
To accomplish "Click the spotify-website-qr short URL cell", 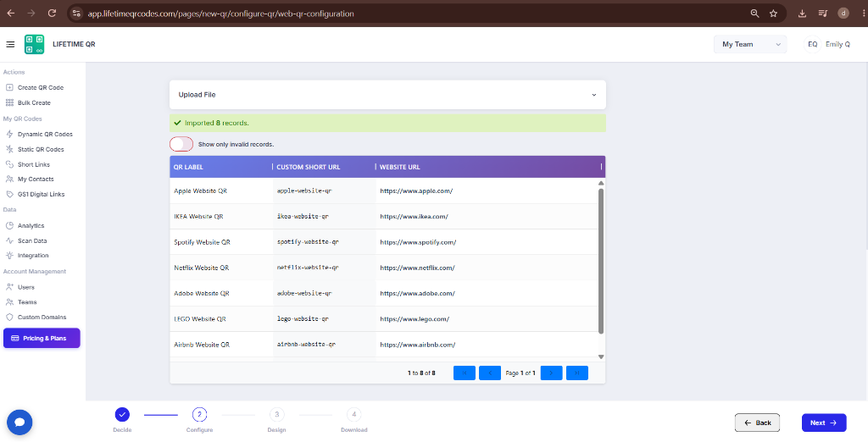I will click(325, 241).
